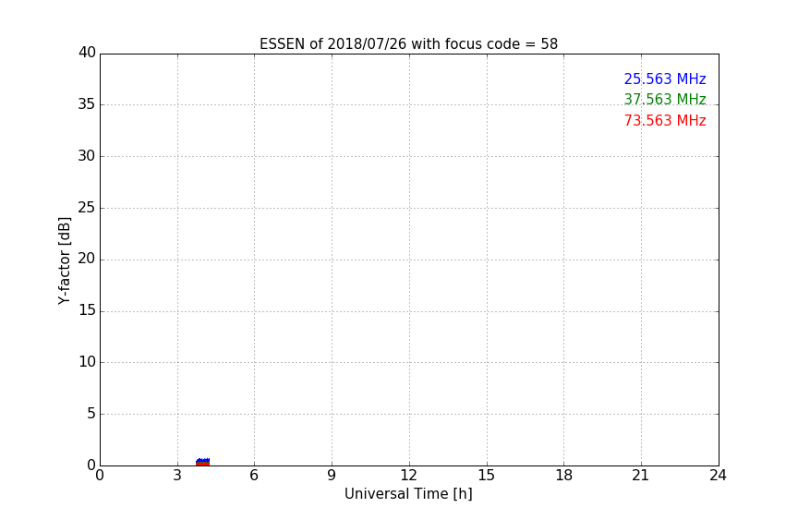
Task: Select the green 37.563 MHz legend label
Action: click(665, 99)
